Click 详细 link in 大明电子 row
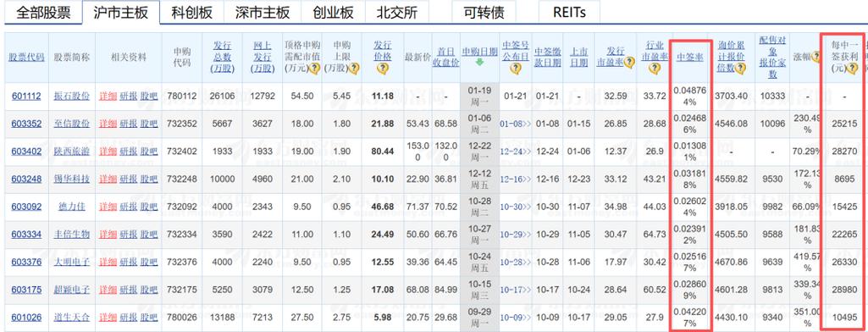 (x=108, y=263)
